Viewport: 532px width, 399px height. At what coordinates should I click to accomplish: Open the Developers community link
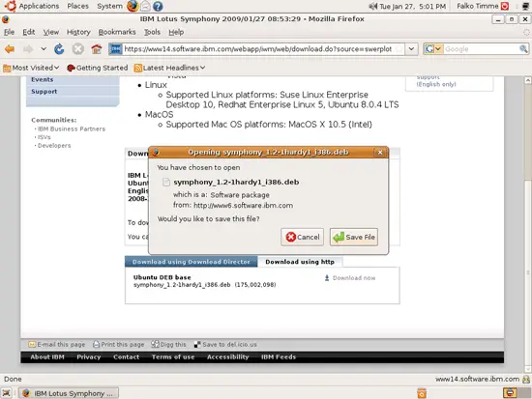point(54,146)
